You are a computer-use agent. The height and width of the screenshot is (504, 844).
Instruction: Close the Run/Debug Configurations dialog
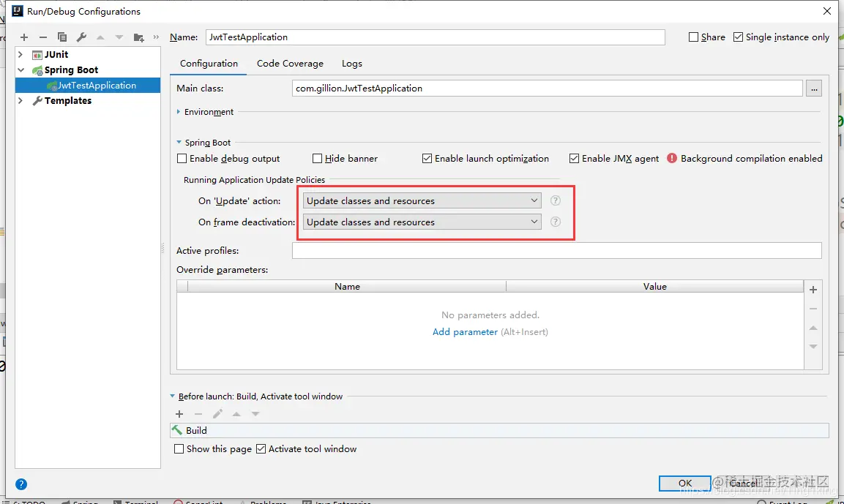pyautogui.click(x=826, y=11)
